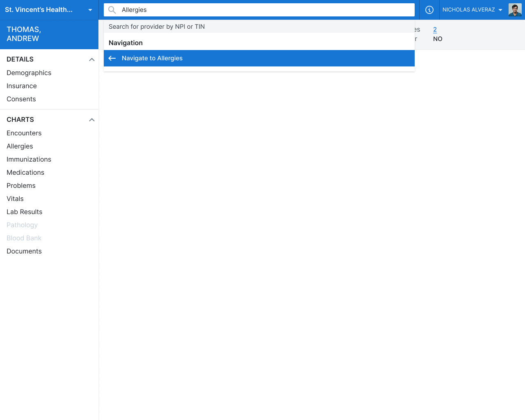Open Lab Results chart
Screen dimensions: 525x420
(25, 212)
